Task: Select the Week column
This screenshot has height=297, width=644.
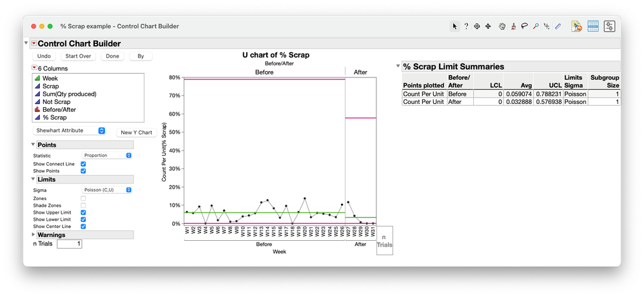Action: tap(50, 78)
